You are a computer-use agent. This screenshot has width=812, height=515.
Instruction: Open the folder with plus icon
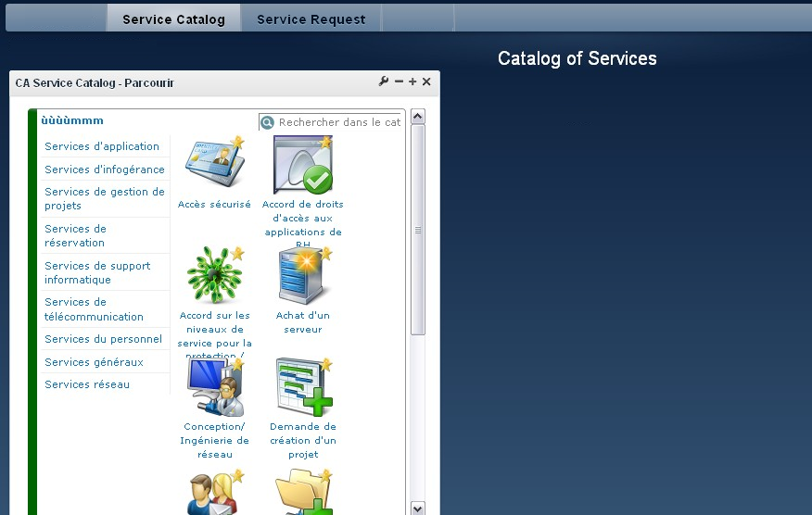[x=304, y=492]
